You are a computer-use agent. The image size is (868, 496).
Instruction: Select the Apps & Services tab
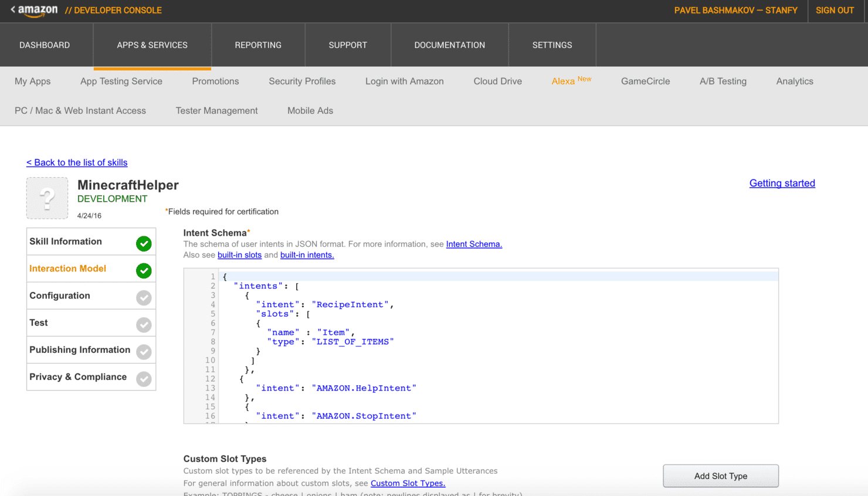coord(152,45)
